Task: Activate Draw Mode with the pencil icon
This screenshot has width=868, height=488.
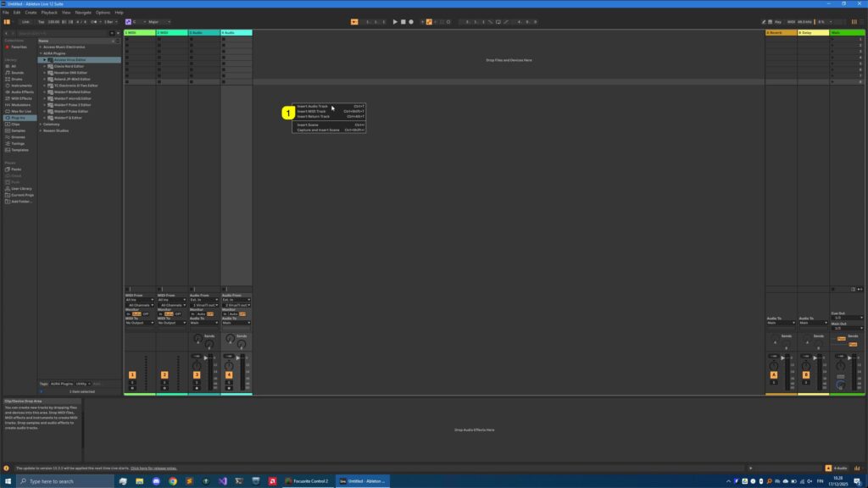Action: [x=763, y=20]
